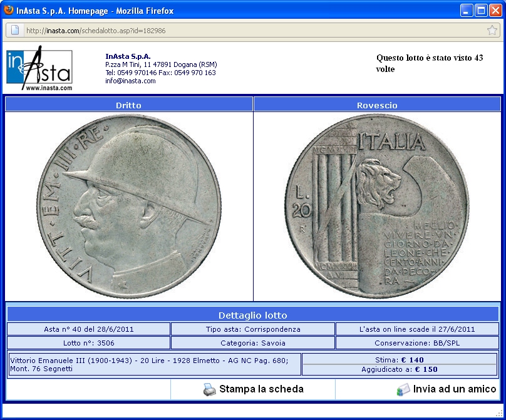Click the Rovescio column header
The width and height of the screenshot is (506, 420).
coord(377,105)
